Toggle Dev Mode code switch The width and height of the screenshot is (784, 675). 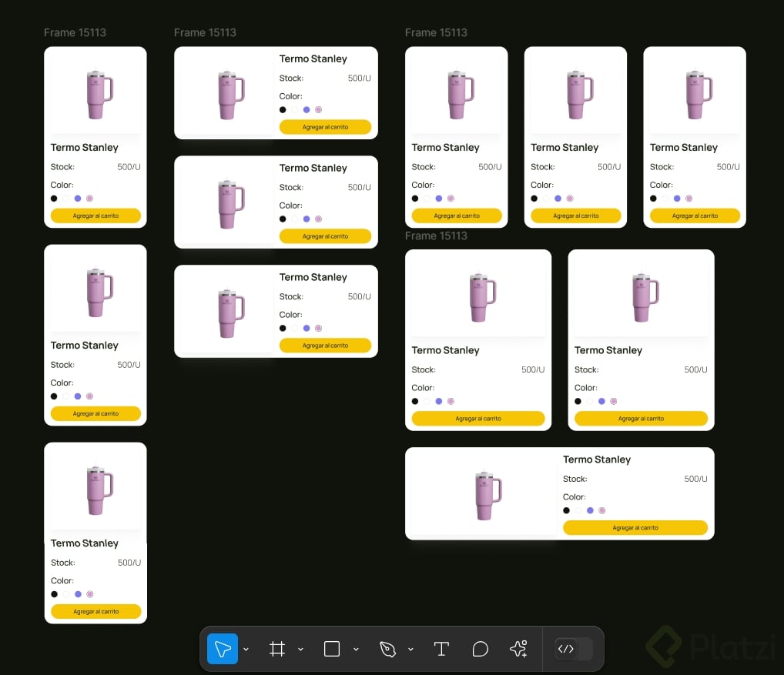(574, 649)
